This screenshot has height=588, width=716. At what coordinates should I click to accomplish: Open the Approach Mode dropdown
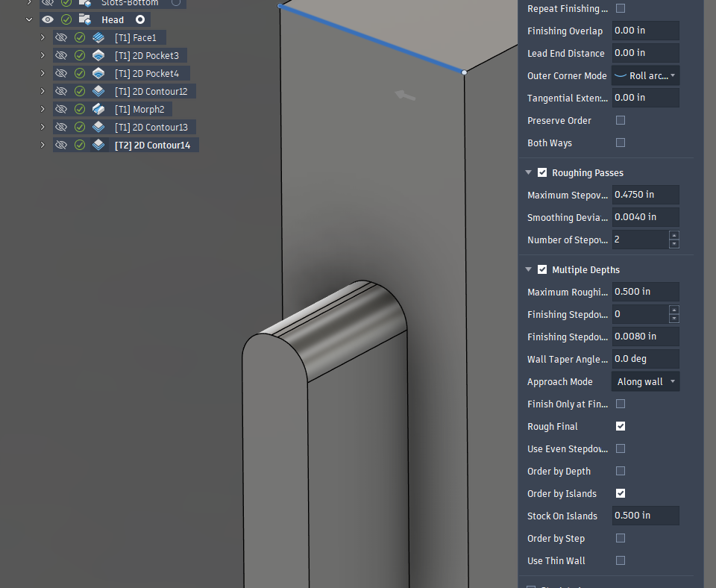[645, 381]
